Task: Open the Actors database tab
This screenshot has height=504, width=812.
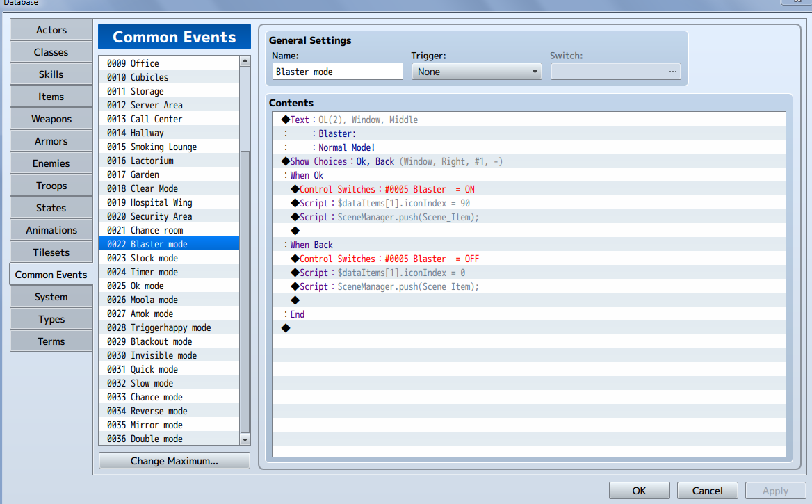Action: (51, 30)
